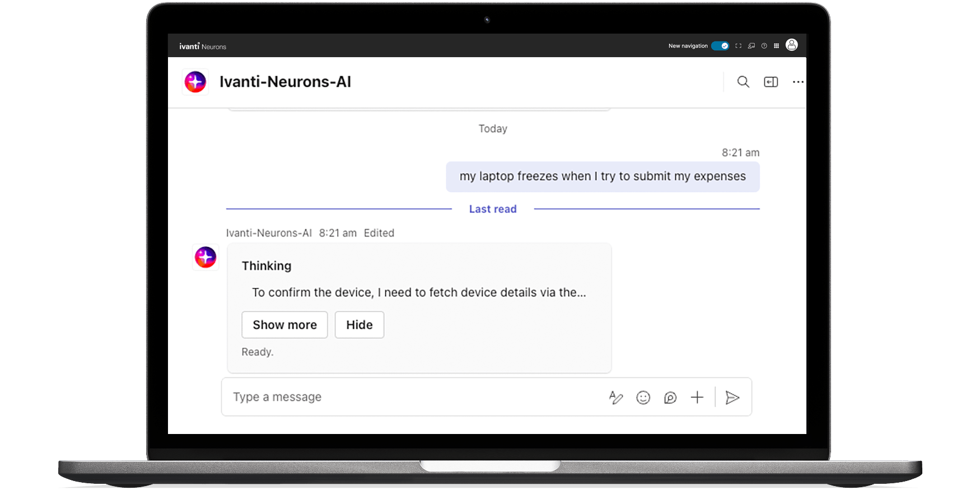This screenshot has height=490, width=980.
Task: Toggle the New navigation switch
Action: click(x=720, y=46)
